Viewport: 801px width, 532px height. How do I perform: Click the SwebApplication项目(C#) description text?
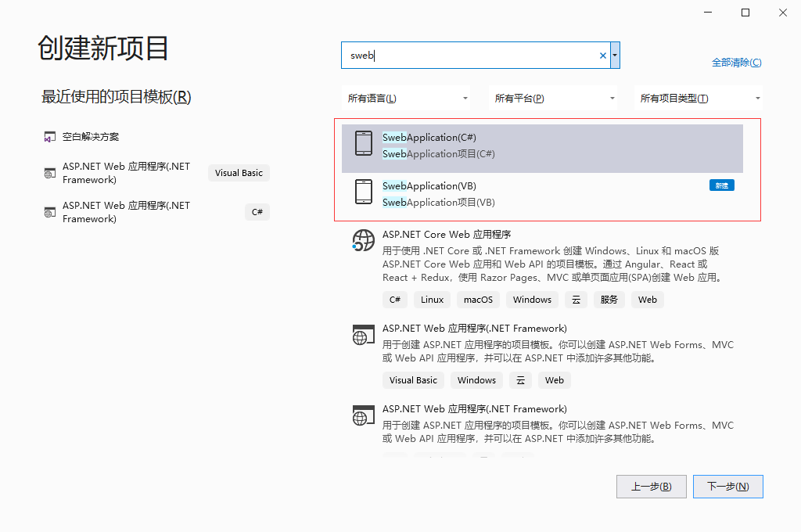pos(438,154)
